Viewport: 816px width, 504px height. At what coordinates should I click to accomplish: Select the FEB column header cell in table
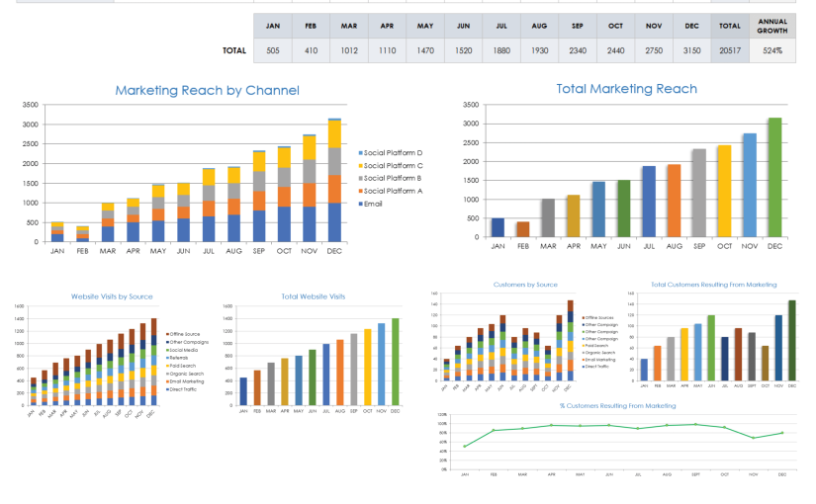(311, 26)
